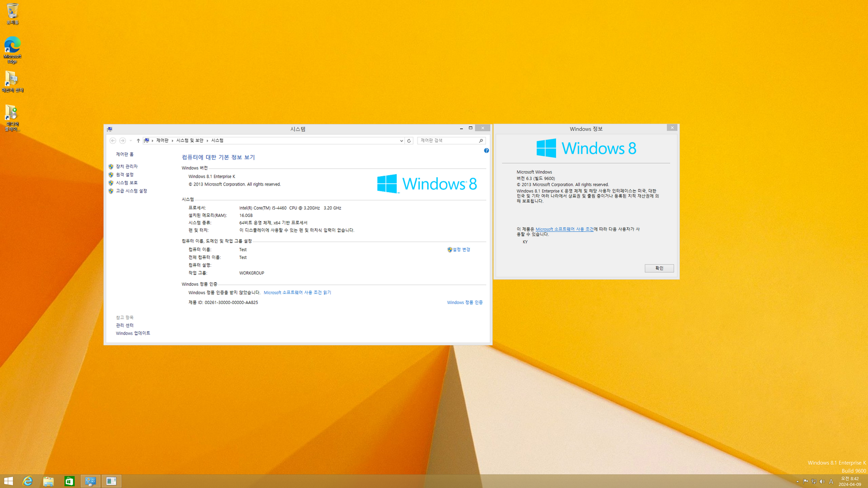Screen dimensions: 868x488
Task: Click the shield icon beside 장치 관리자
Action: (x=111, y=167)
